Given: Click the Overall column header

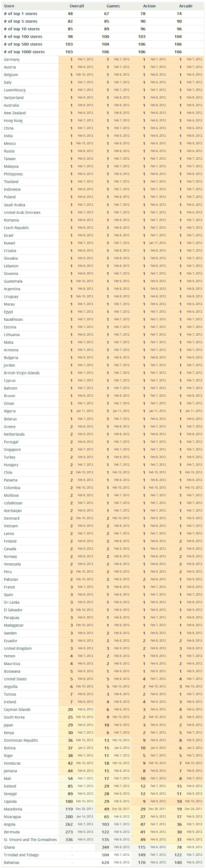Looking at the screenshot, I should [x=77, y=6].
